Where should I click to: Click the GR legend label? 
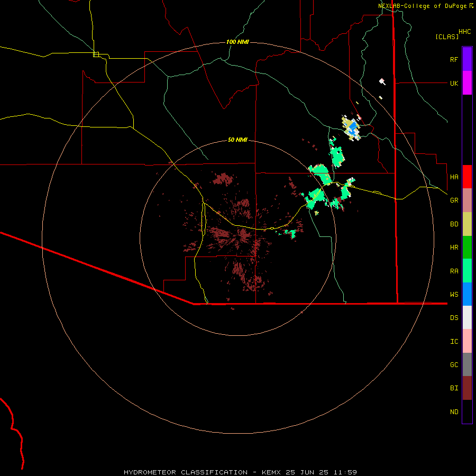(x=454, y=200)
